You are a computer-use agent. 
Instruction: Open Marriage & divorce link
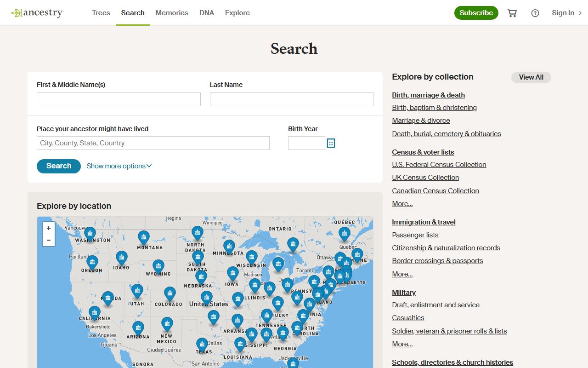tap(421, 121)
